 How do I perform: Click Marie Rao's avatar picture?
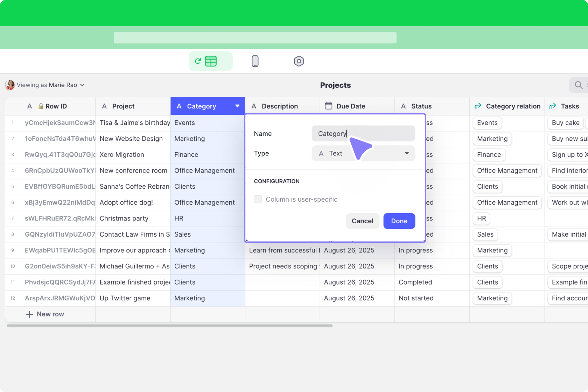coord(10,85)
